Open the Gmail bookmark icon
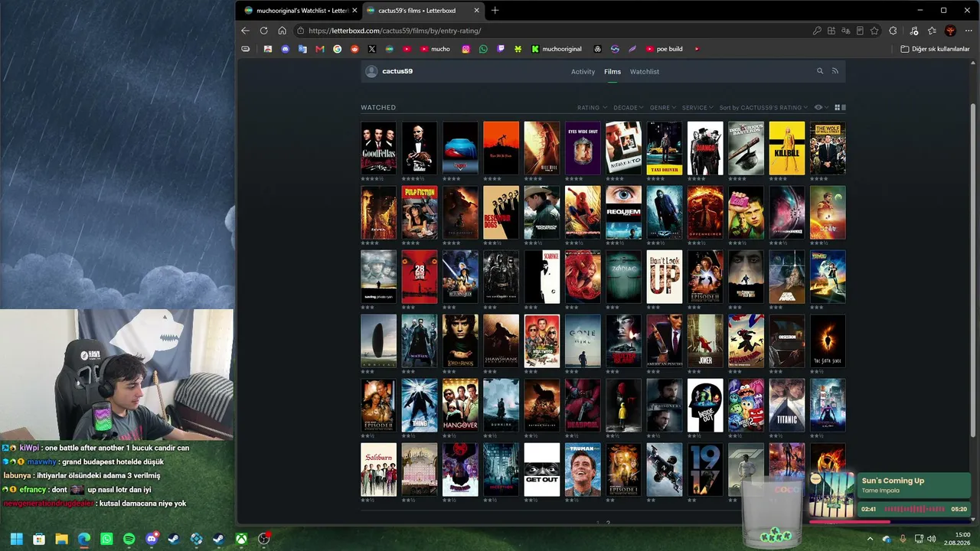This screenshot has height=551, width=980. [320, 49]
